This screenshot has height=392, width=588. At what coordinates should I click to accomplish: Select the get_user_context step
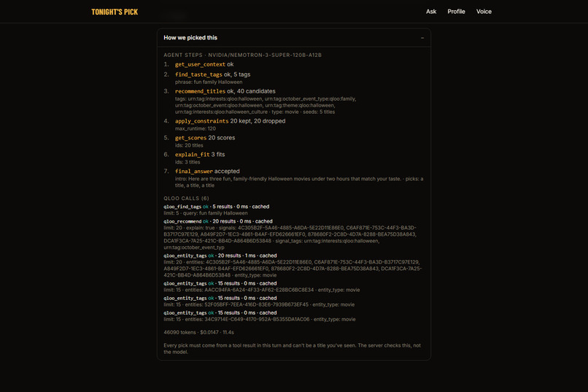[x=204, y=64]
